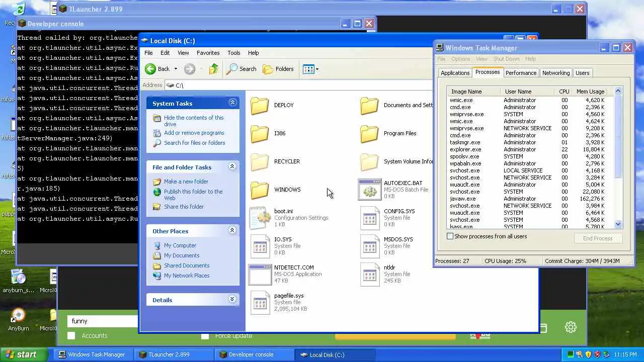Select the System Volume Information folder icon
The height and width of the screenshot is (362, 644).
(x=369, y=161)
